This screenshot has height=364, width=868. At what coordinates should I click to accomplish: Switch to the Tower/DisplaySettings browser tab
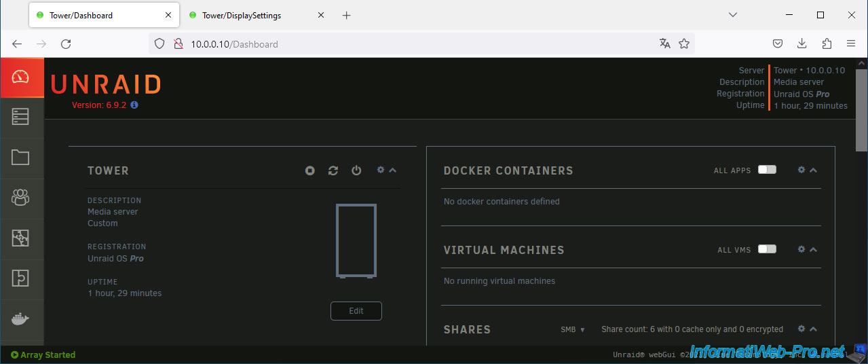(x=242, y=15)
